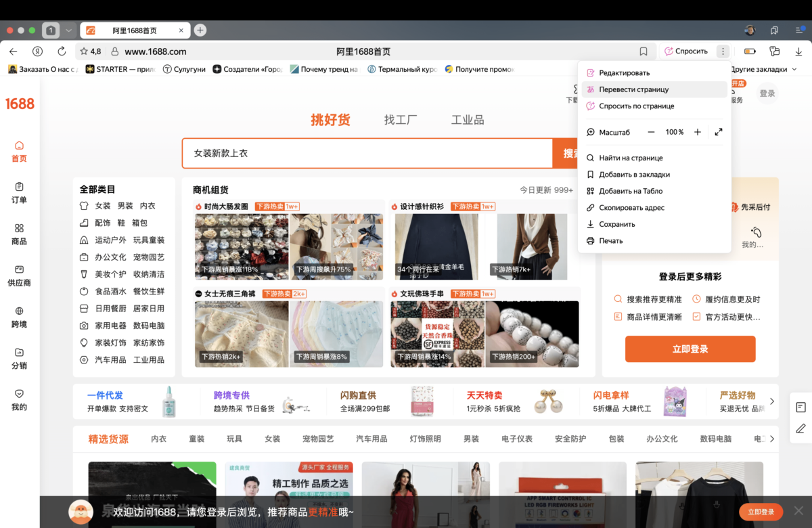Expand the Другие закладки bookmarks folder
812x528 pixels.
tap(764, 69)
